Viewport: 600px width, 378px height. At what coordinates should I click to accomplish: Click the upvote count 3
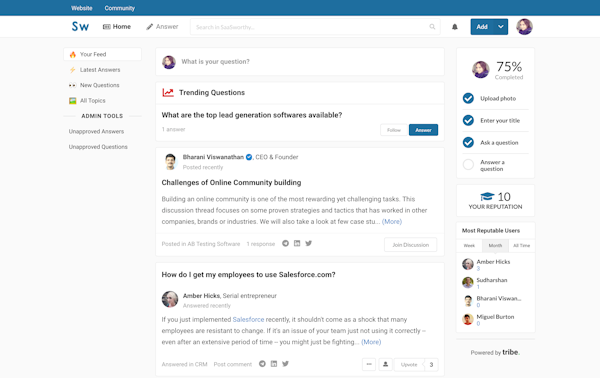tap(431, 365)
